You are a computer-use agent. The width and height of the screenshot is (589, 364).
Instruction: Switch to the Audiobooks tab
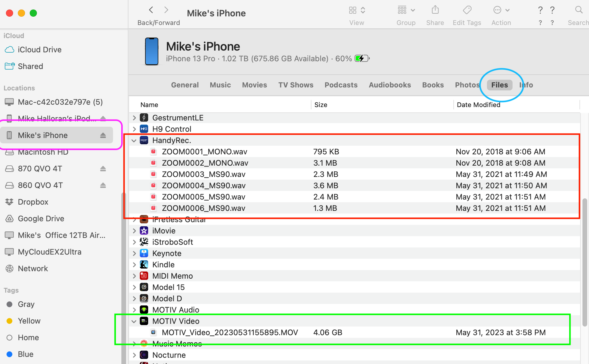tap(390, 85)
